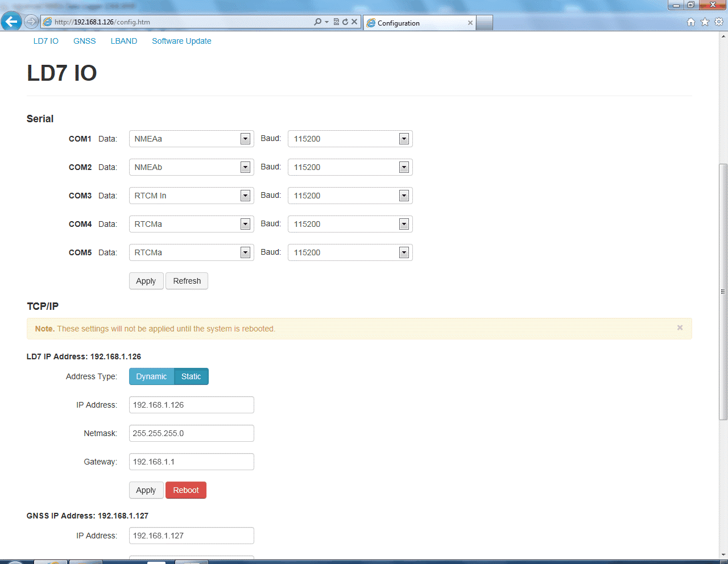This screenshot has width=728, height=564.
Task: Select Dynamic address type
Action: [x=151, y=376]
